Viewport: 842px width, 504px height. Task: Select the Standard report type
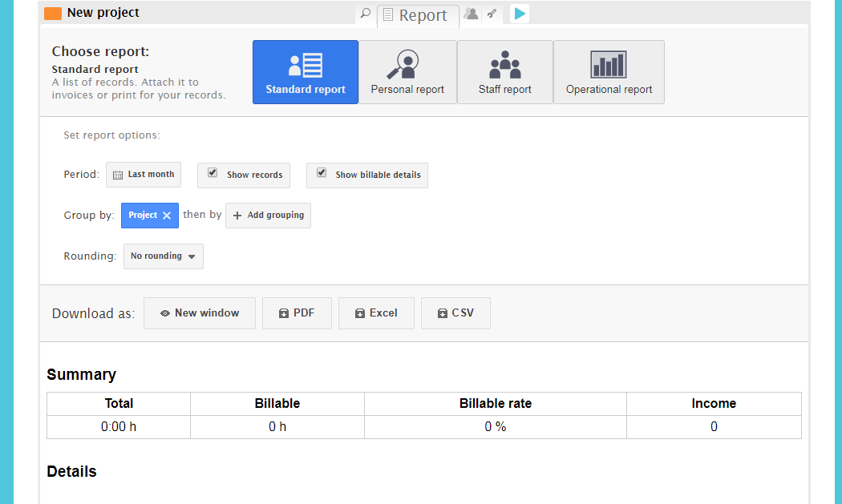306,72
